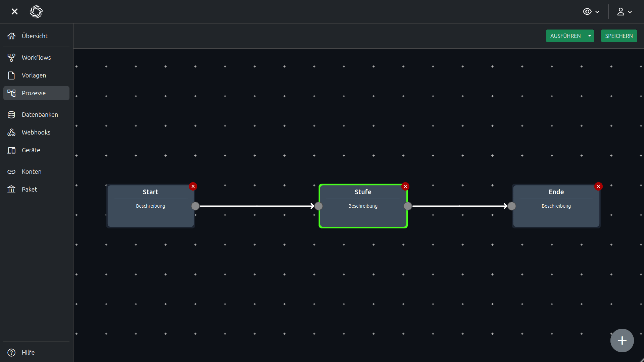
Task: Delete the Start node with red X
Action: 193,187
